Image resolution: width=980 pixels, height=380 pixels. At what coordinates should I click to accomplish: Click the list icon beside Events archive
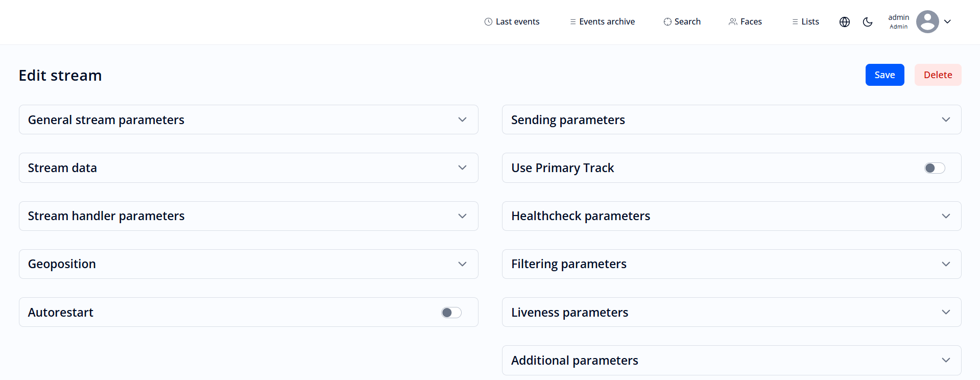pyautogui.click(x=573, y=22)
